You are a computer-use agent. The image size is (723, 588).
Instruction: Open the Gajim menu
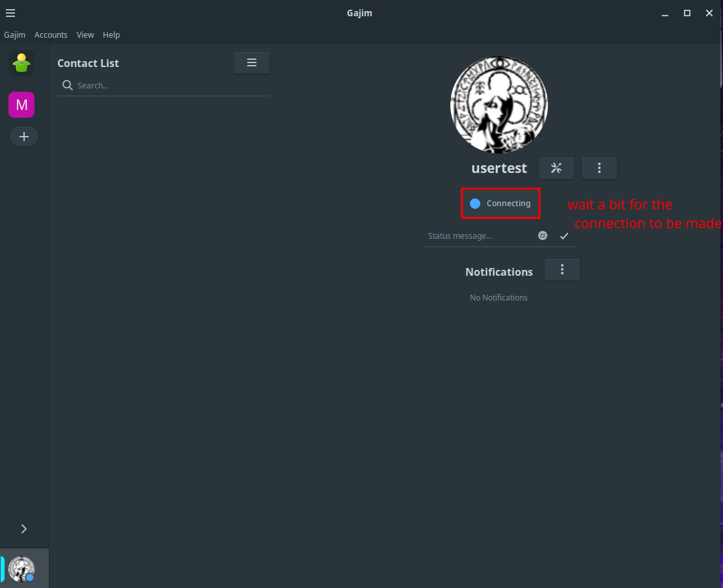[15, 35]
